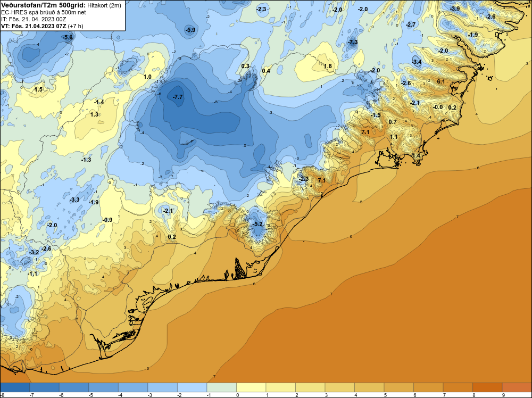Select legend swatch between -8 and -7

tap(15, 387)
